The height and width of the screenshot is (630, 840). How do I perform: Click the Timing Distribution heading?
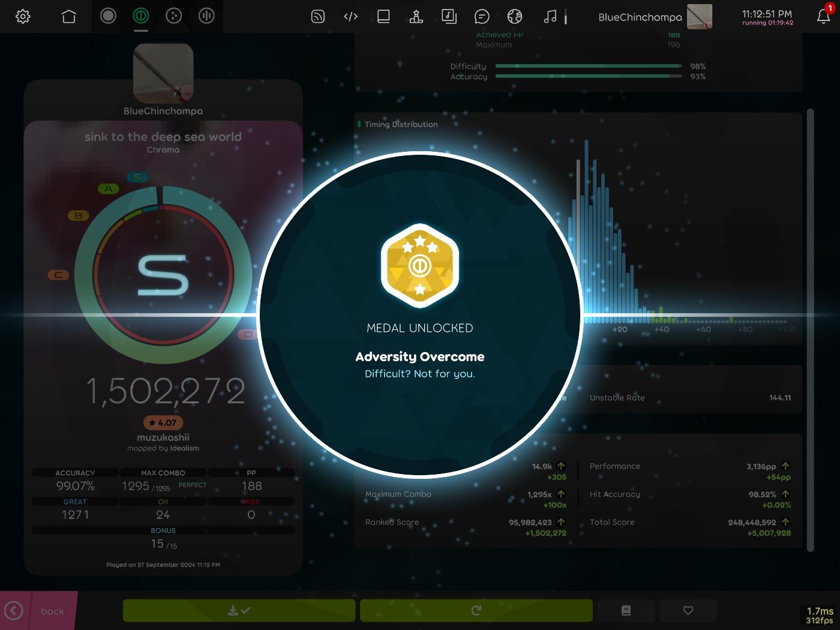tap(401, 124)
